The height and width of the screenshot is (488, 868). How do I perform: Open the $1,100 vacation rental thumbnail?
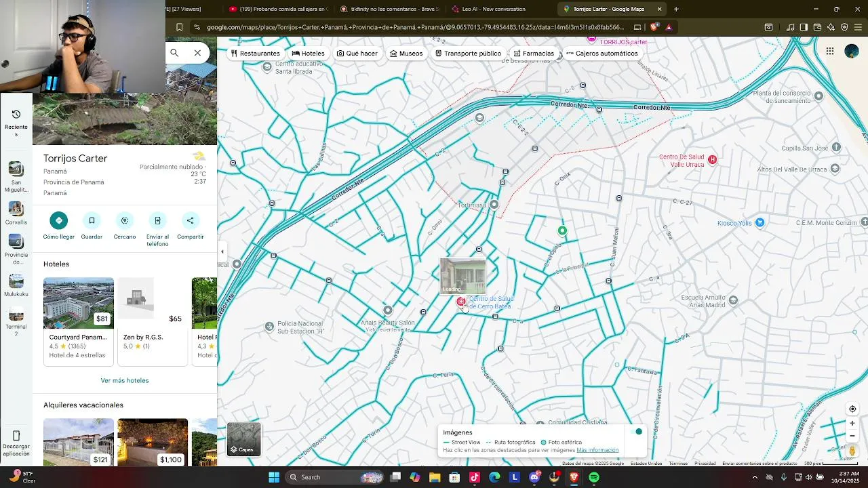click(153, 442)
